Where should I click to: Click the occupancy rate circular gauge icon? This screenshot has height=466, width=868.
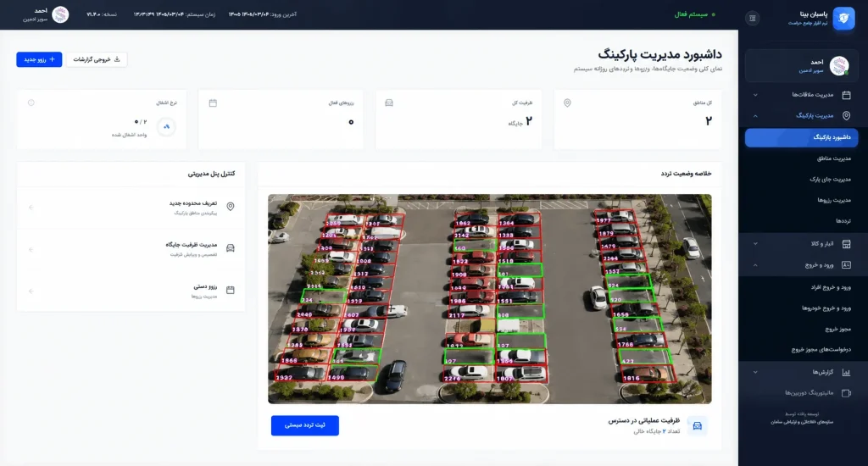point(167,127)
